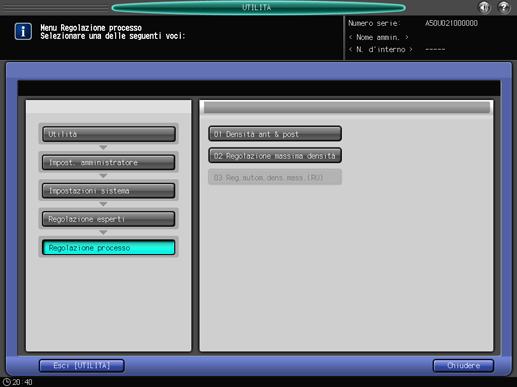Go back to Impost. amministratore

click(109, 162)
